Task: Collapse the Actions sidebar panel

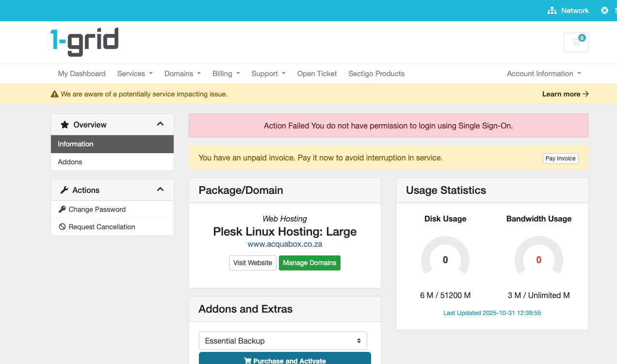Action: point(160,190)
